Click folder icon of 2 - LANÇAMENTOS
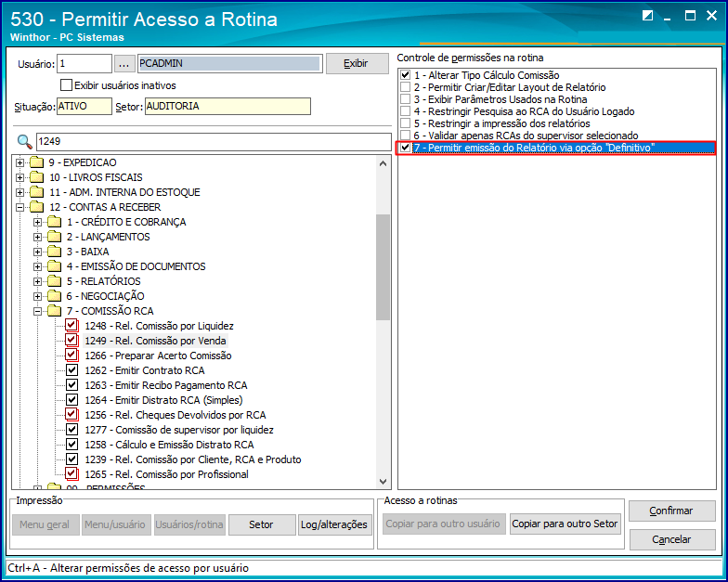The image size is (728, 582). tap(54, 237)
